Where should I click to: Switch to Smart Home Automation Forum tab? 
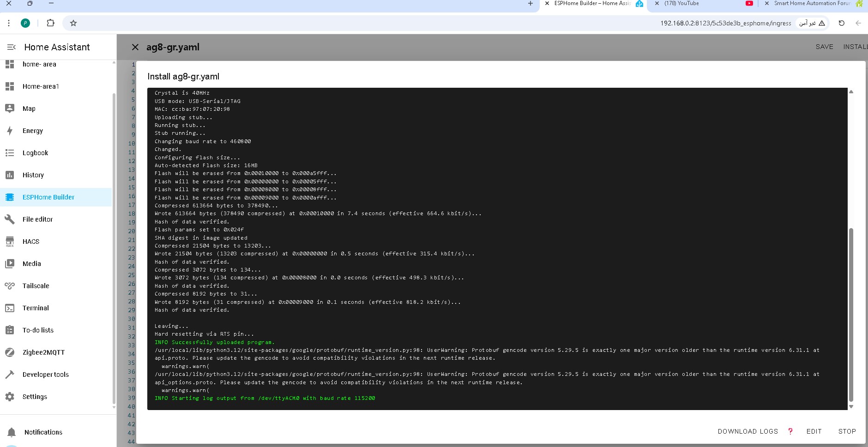click(x=811, y=4)
